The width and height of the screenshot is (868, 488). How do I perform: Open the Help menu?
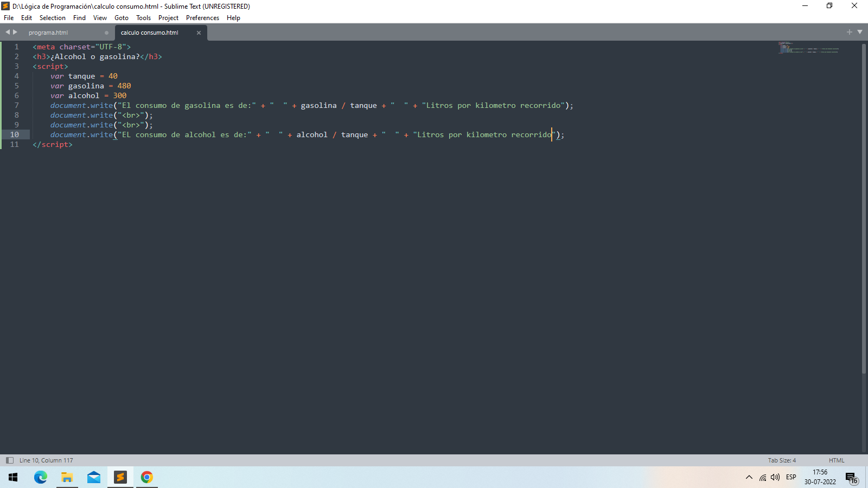click(x=233, y=18)
